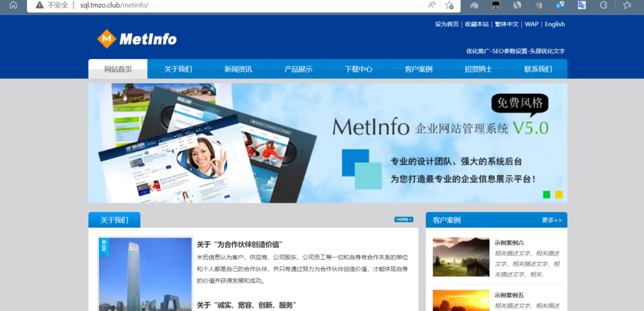644x311 pixels.
Task: Click the browser home icon
Action: point(14,5)
